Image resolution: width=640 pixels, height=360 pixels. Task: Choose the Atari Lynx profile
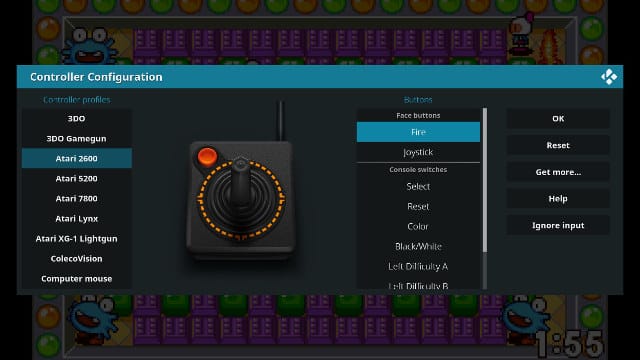coord(77,218)
